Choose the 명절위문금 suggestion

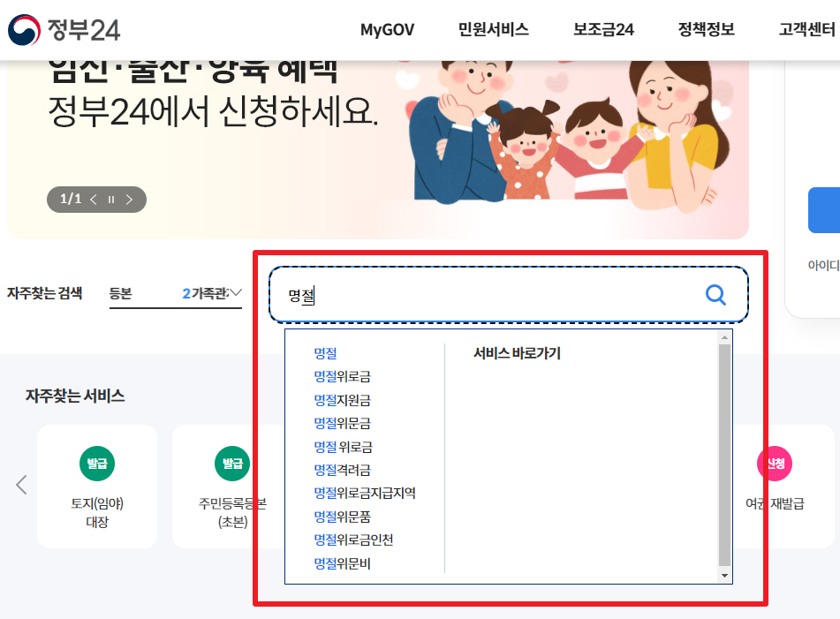pyautogui.click(x=342, y=424)
